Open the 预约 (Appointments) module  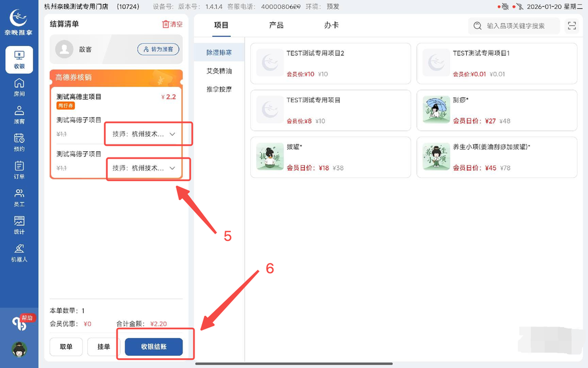pyautogui.click(x=19, y=141)
